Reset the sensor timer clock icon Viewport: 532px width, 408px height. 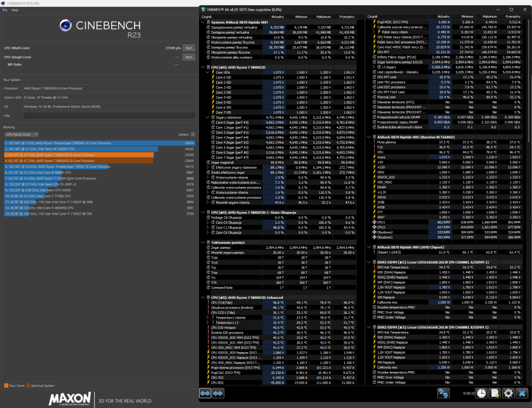coord(481,393)
